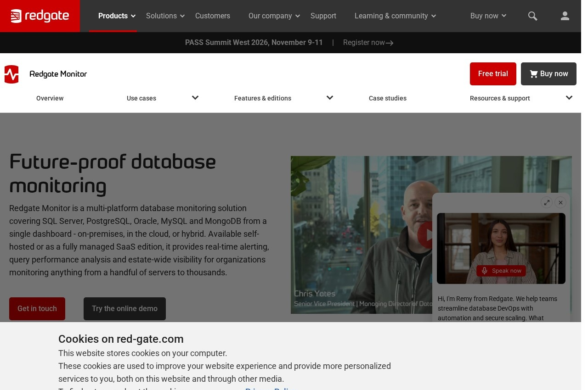The height and width of the screenshot is (390, 588).
Task: Expand the Features & editions chevron
Action: pos(330,98)
